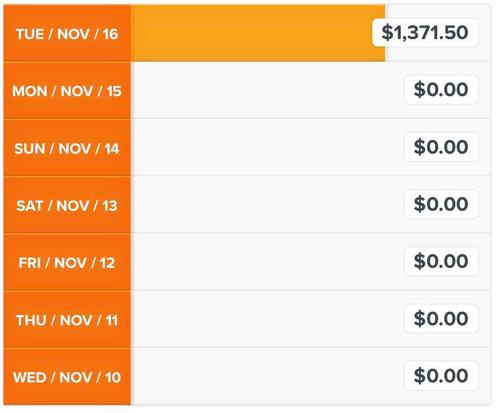This screenshot has height=413, width=500.
Task: Click the empty bar area for Saturday Nov 13
Action: (x=267, y=205)
